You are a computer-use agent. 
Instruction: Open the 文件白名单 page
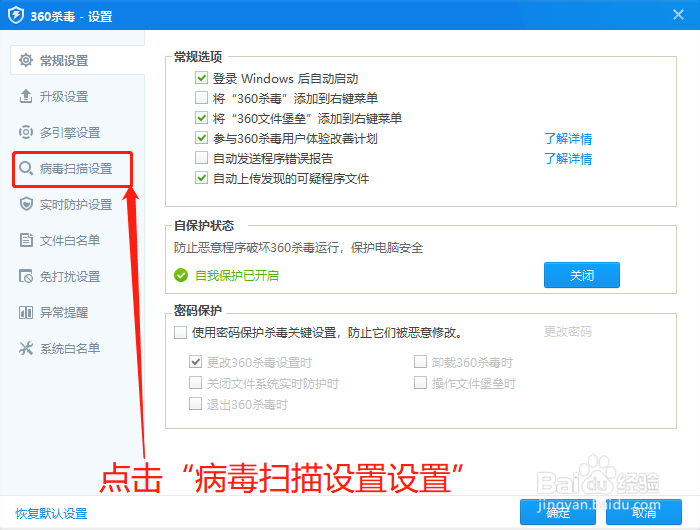(x=70, y=241)
